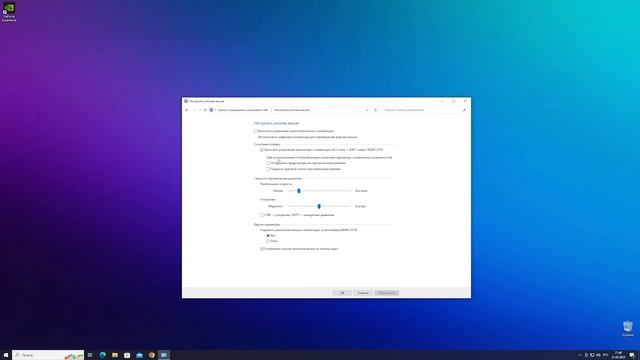
Task: Open File Explorer from the taskbar
Action: (x=115, y=355)
